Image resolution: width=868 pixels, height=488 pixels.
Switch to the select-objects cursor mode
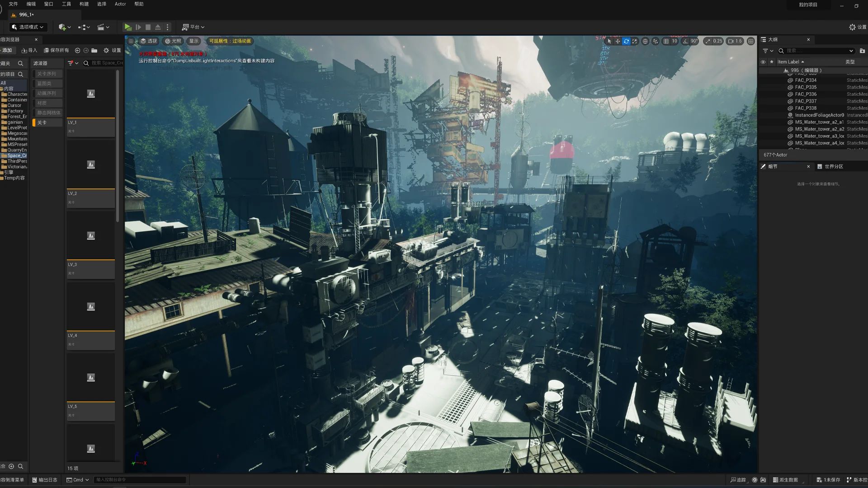point(609,41)
